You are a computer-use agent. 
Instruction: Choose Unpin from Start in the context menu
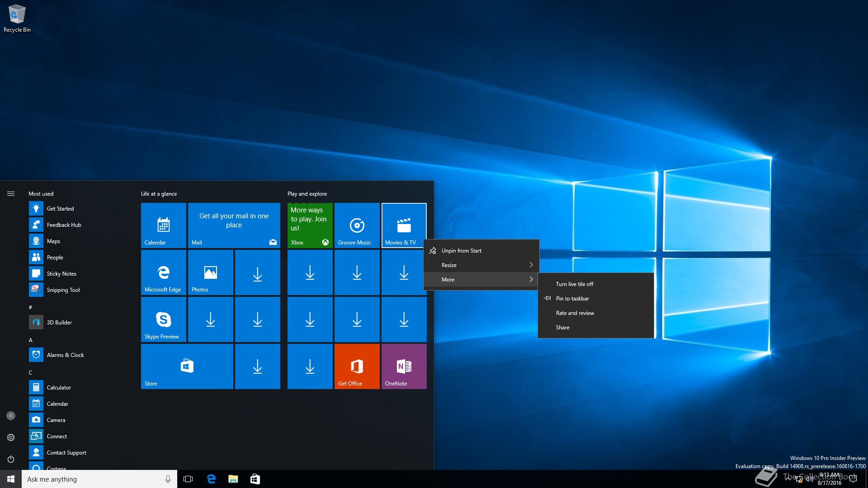tap(481, 251)
